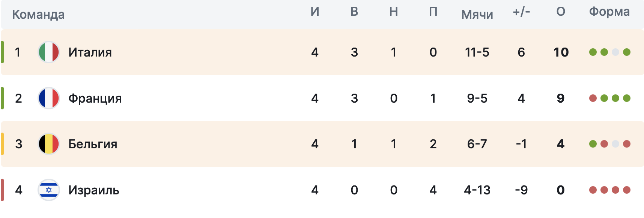Open the Франция team link
Viewport: 644px width, 218px height.
click(95, 98)
